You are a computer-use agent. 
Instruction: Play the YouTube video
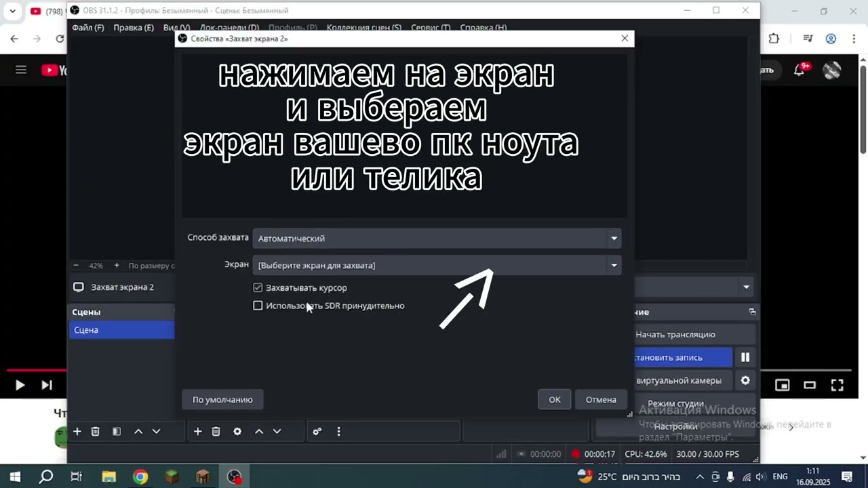tap(20, 385)
